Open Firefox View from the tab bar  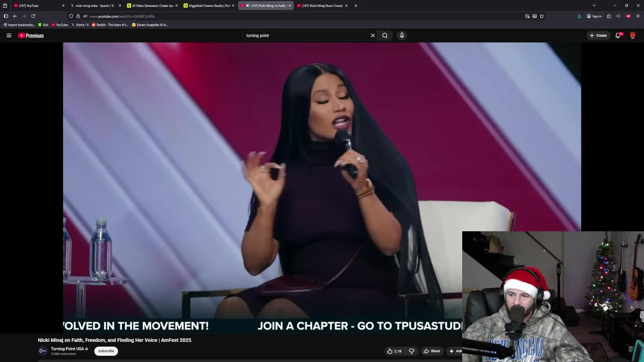coord(5,6)
